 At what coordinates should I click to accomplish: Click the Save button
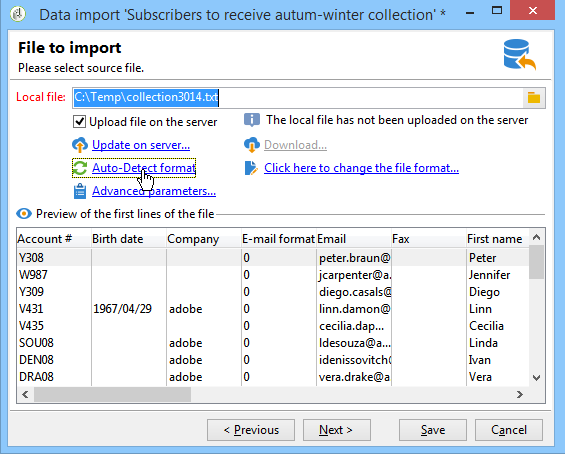pos(433,430)
